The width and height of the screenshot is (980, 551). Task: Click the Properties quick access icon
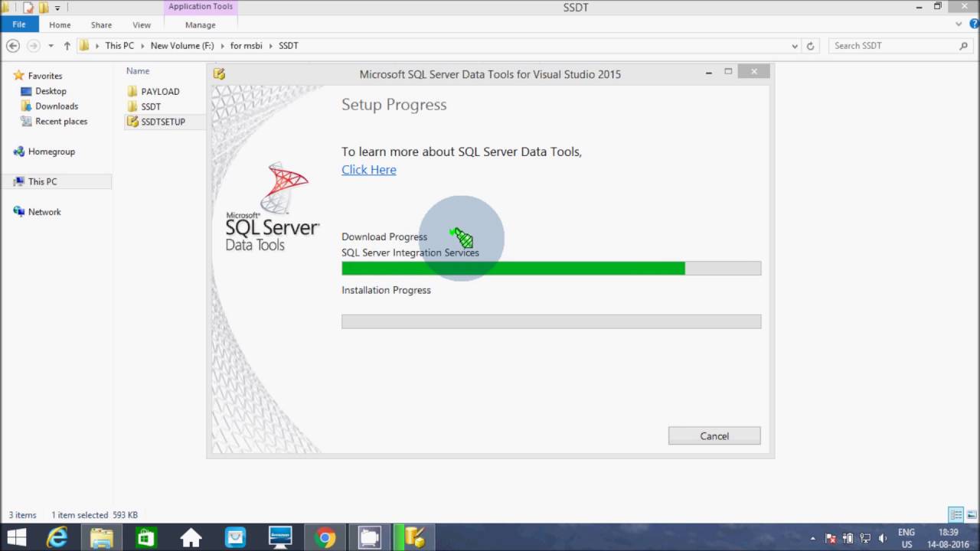click(x=28, y=8)
